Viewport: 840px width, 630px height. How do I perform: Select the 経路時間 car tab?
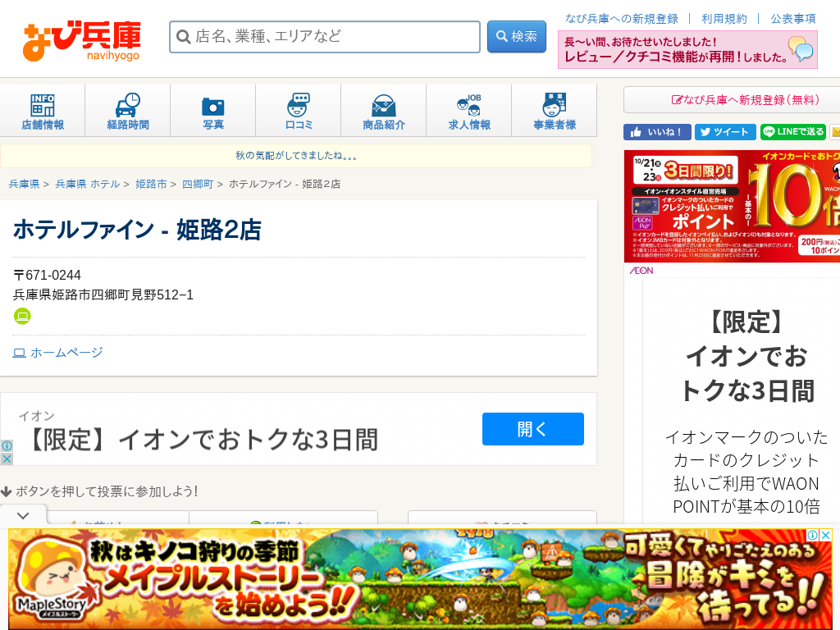click(x=127, y=111)
